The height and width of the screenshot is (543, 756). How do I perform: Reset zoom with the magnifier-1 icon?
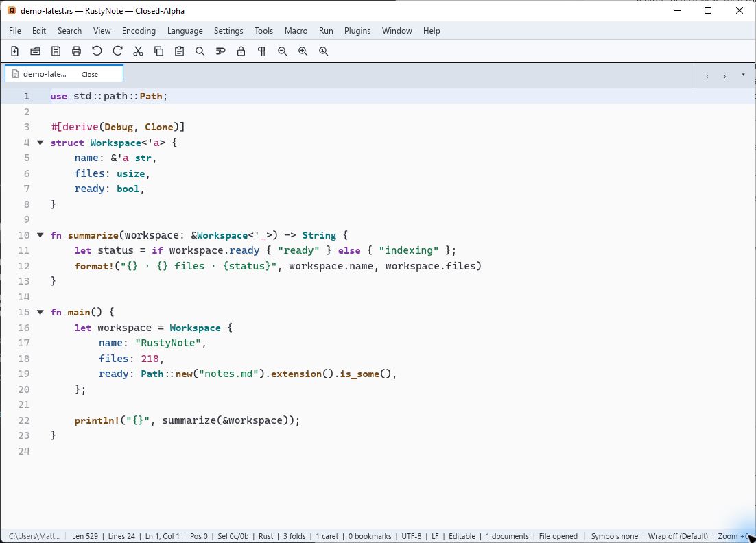point(324,51)
